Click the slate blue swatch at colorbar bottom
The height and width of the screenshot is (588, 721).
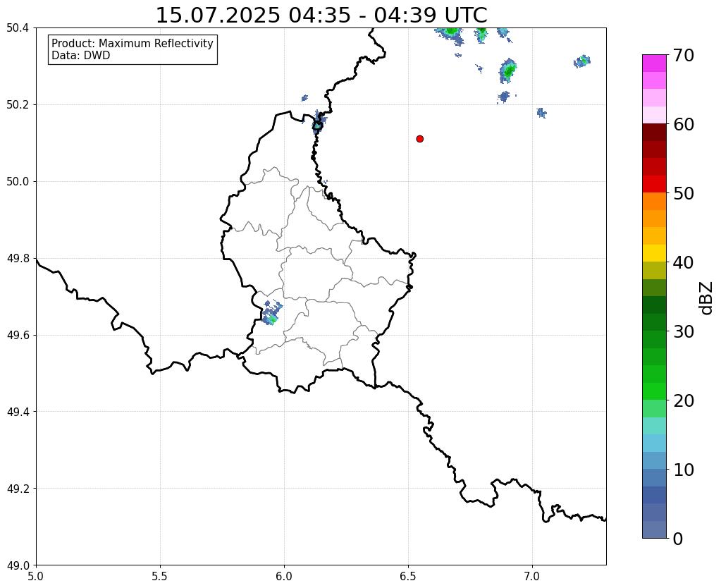[x=654, y=529]
